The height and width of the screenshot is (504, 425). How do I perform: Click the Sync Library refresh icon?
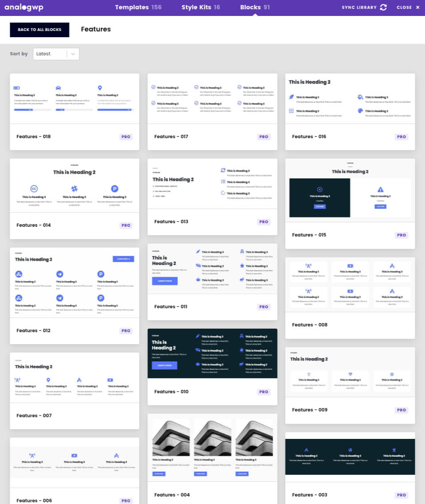pyautogui.click(x=383, y=7)
